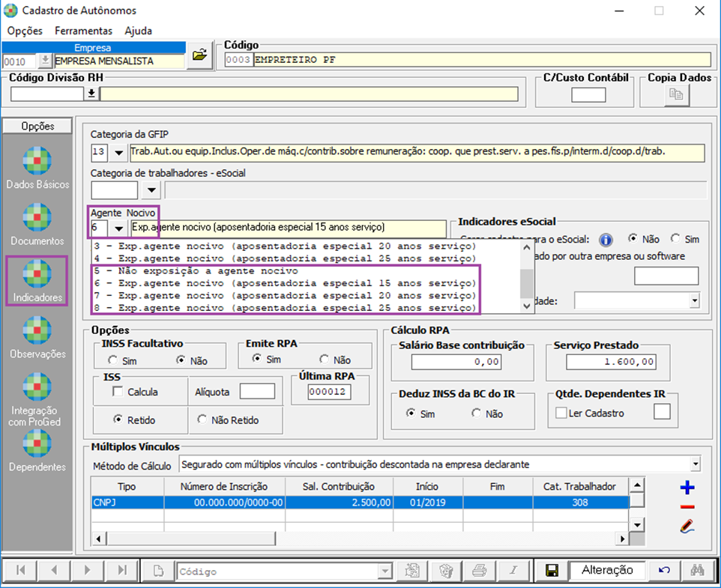Select Sim for INSS Facultativo
The width and height of the screenshot is (721, 588).
111,360
